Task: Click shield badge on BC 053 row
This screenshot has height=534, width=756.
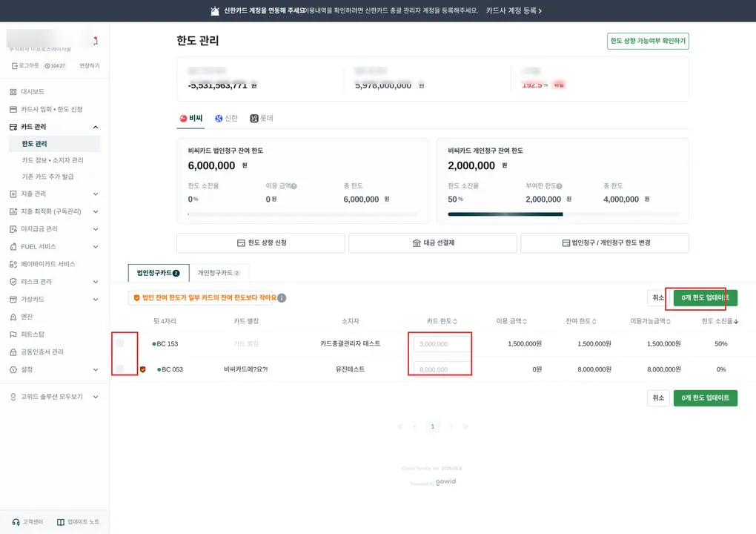Action: pos(143,369)
